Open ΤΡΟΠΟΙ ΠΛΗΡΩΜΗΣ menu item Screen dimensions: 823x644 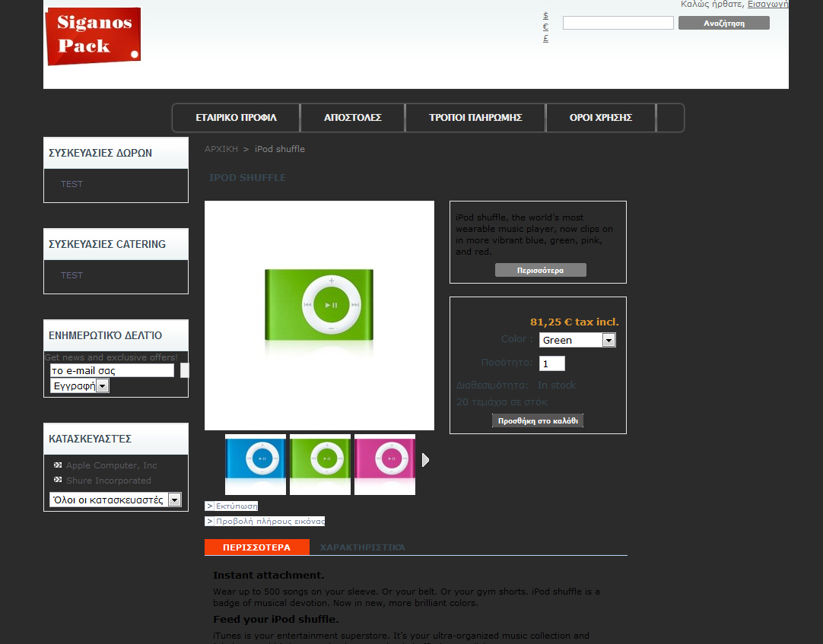pyautogui.click(x=475, y=118)
